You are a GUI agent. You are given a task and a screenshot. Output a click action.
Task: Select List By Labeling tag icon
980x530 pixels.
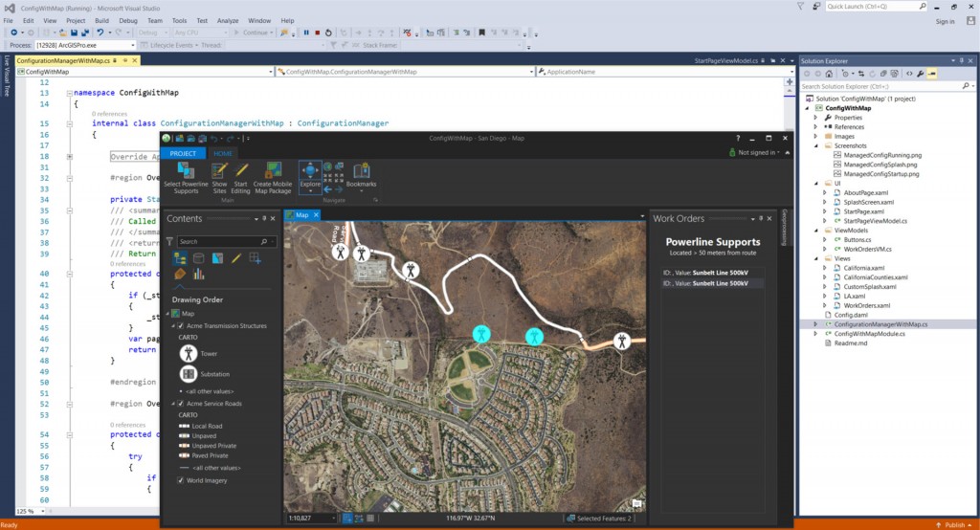coord(180,274)
